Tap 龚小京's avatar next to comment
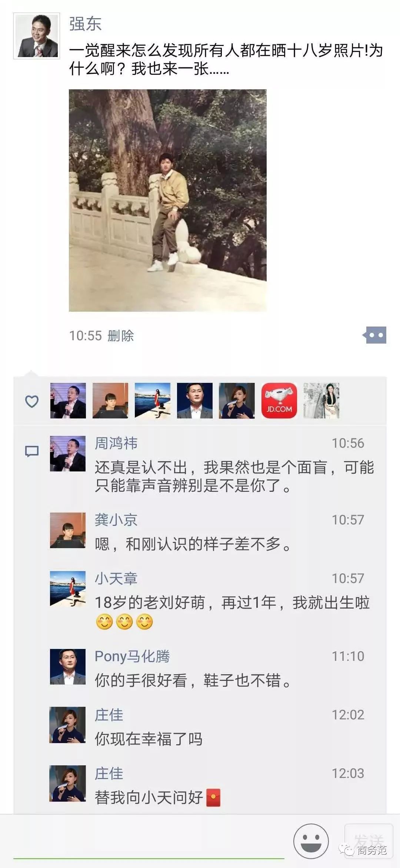Viewport: 400px width, 868px height. point(68,530)
